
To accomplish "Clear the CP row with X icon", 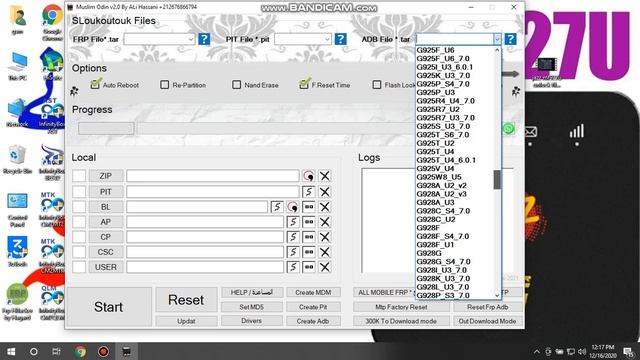I will tap(324, 237).
